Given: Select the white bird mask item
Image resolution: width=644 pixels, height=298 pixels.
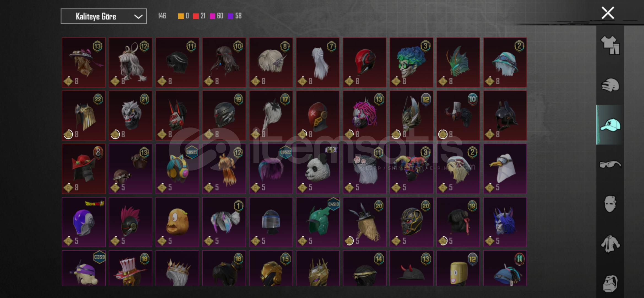Looking at the screenshot, I should (x=505, y=169).
